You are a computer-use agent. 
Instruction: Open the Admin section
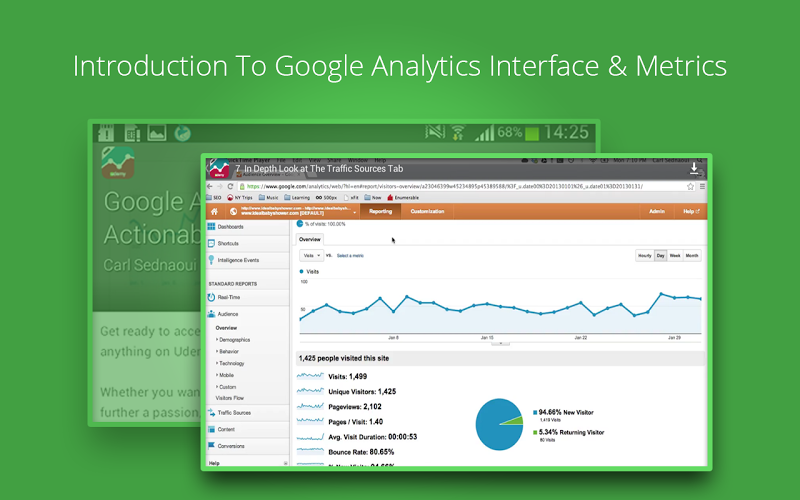[657, 211]
